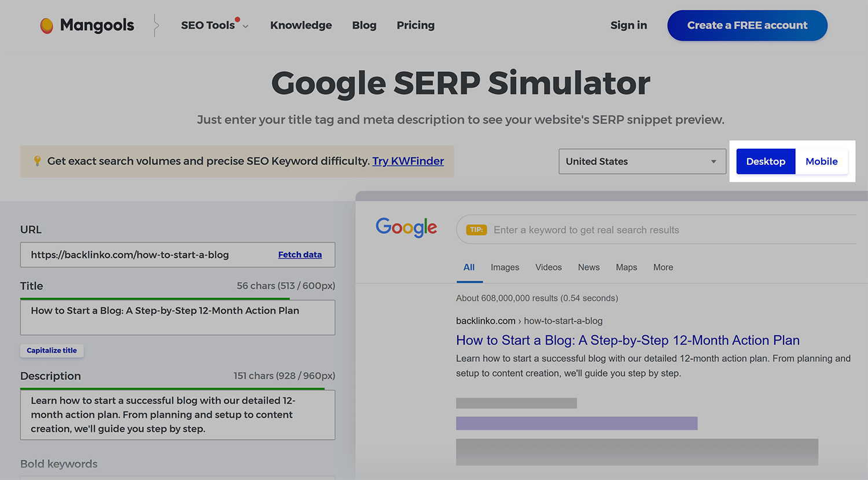Click the blue SERP result title link
Image resolution: width=868 pixels, height=480 pixels.
(628, 340)
